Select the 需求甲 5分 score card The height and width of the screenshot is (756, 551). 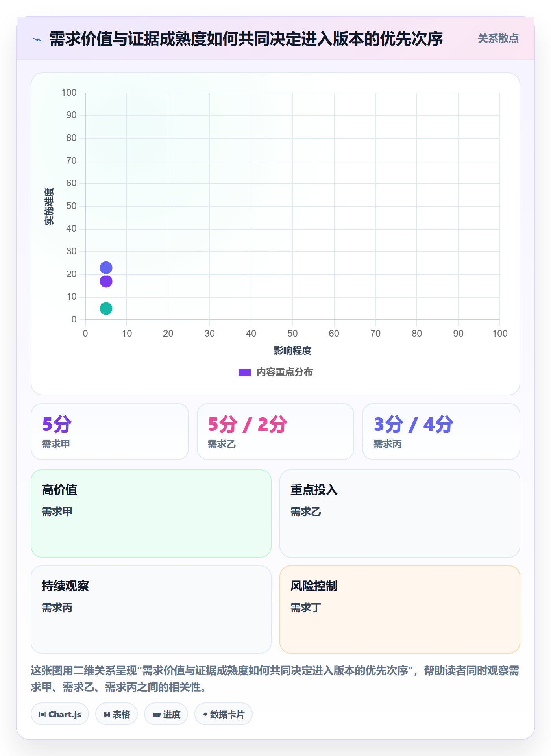[x=110, y=432]
